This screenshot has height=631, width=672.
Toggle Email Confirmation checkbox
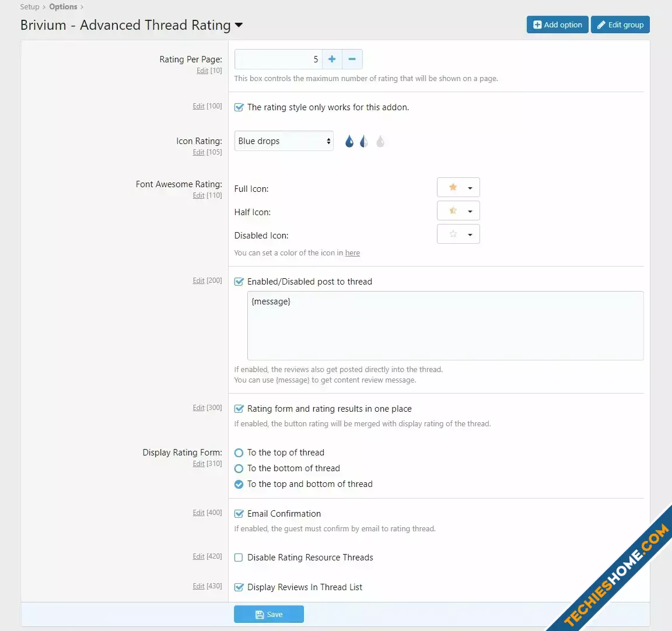tap(239, 514)
